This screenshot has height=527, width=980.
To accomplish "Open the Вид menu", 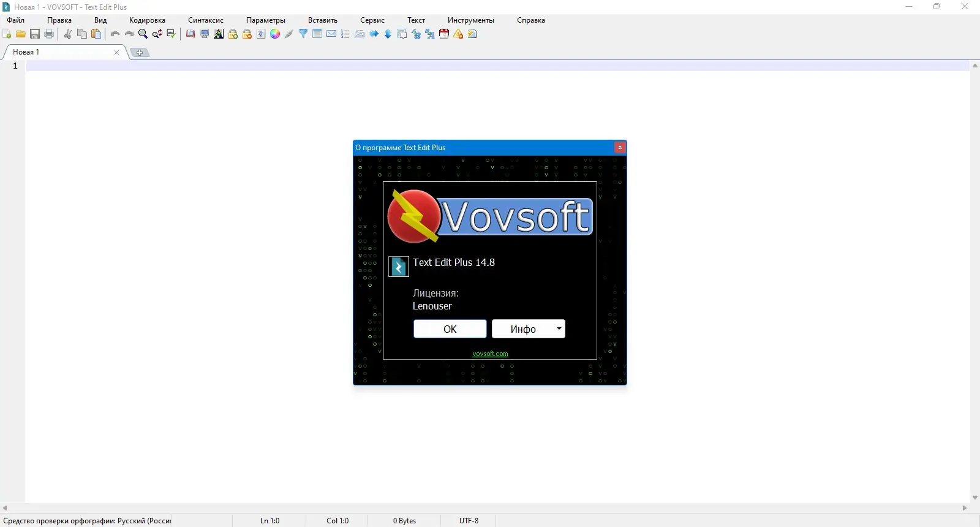I will point(100,20).
